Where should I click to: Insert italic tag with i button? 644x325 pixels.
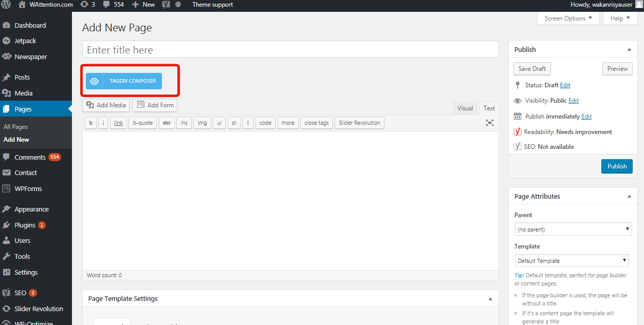(103, 123)
